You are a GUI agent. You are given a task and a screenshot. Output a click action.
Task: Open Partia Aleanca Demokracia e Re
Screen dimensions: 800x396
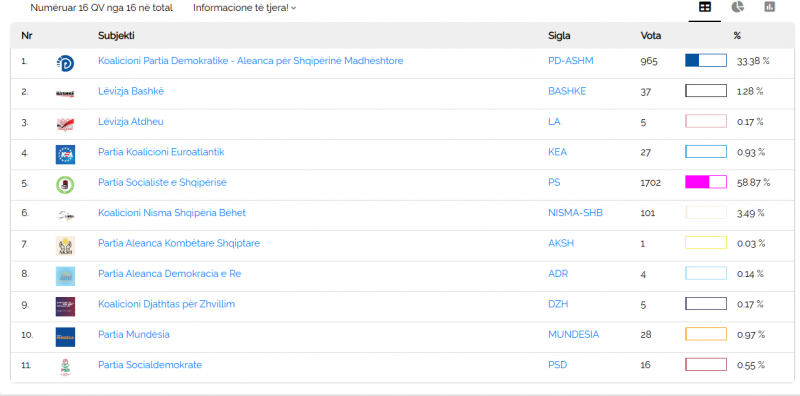coord(169,274)
